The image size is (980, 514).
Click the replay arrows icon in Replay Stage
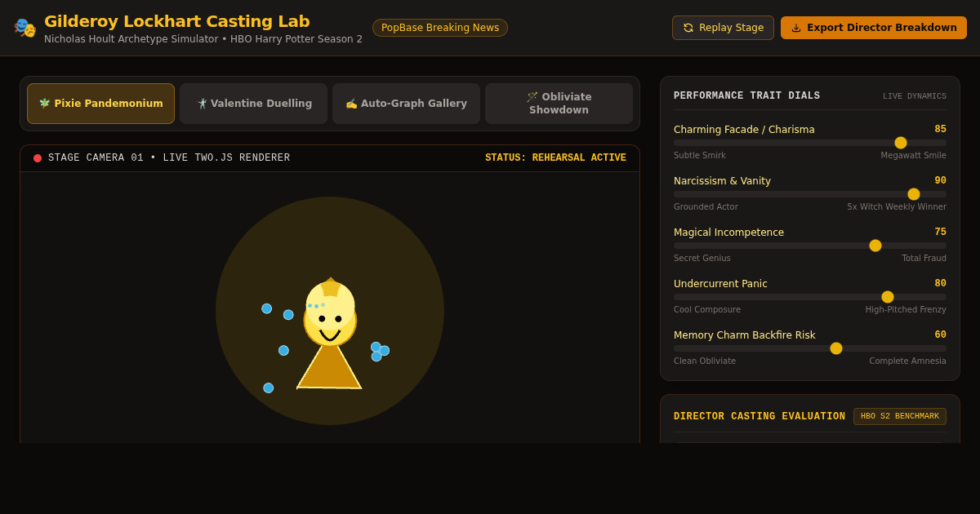[x=688, y=28]
